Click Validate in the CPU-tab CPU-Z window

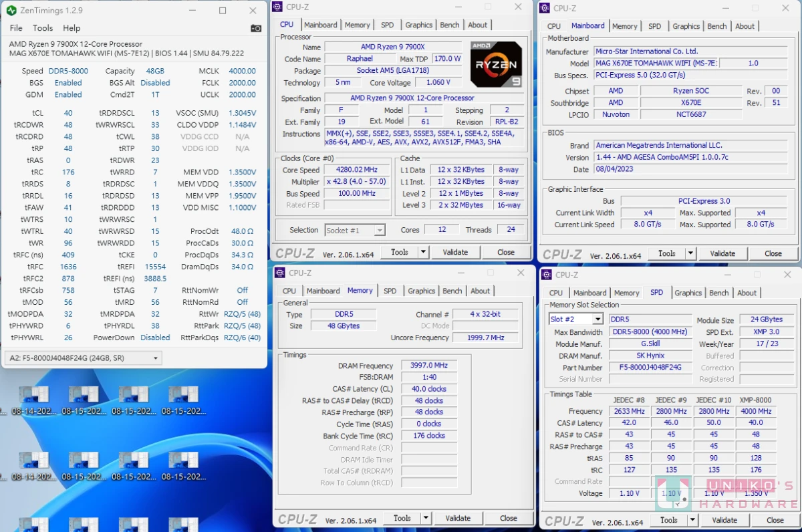click(x=455, y=252)
